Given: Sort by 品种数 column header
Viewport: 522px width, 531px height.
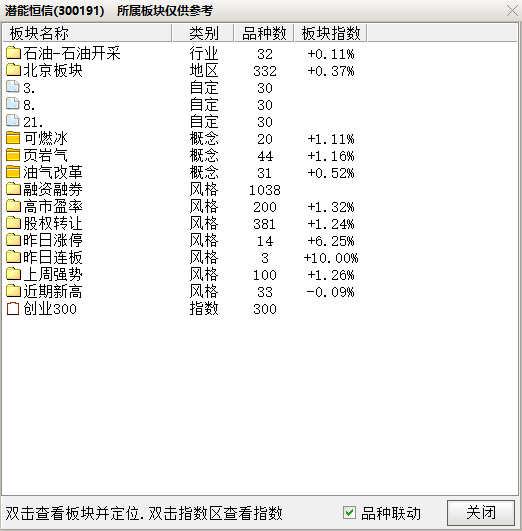Looking at the screenshot, I should click(264, 33).
